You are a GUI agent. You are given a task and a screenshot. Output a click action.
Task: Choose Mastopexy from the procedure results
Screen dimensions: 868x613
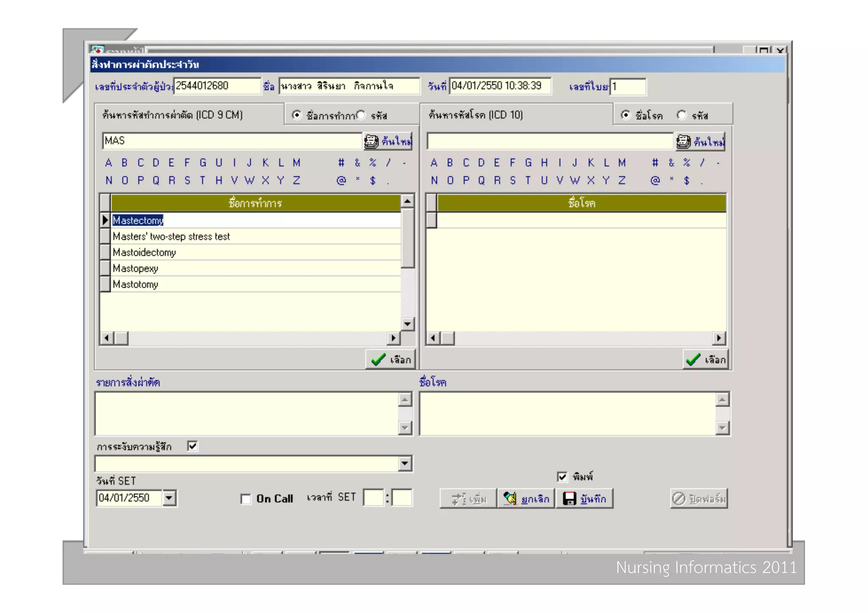(135, 269)
